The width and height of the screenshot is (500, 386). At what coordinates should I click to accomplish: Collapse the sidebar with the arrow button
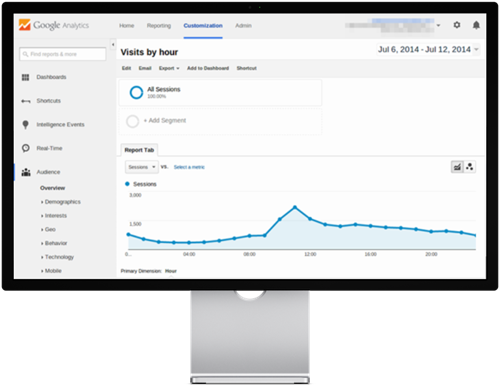(113, 44)
